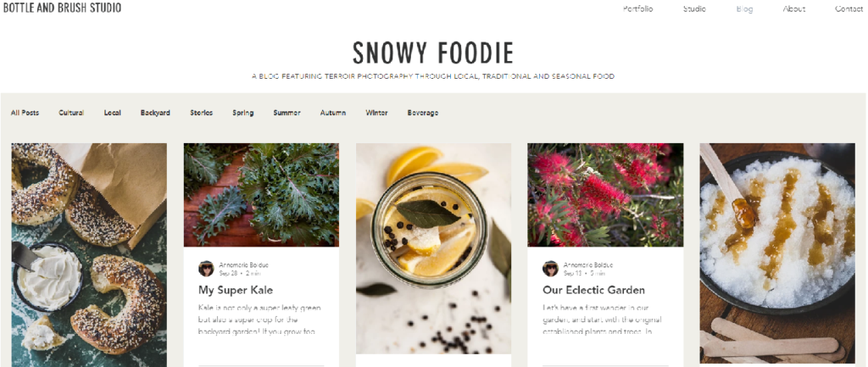Open the Blog navigation link
The height and width of the screenshot is (367, 868).
click(x=744, y=8)
